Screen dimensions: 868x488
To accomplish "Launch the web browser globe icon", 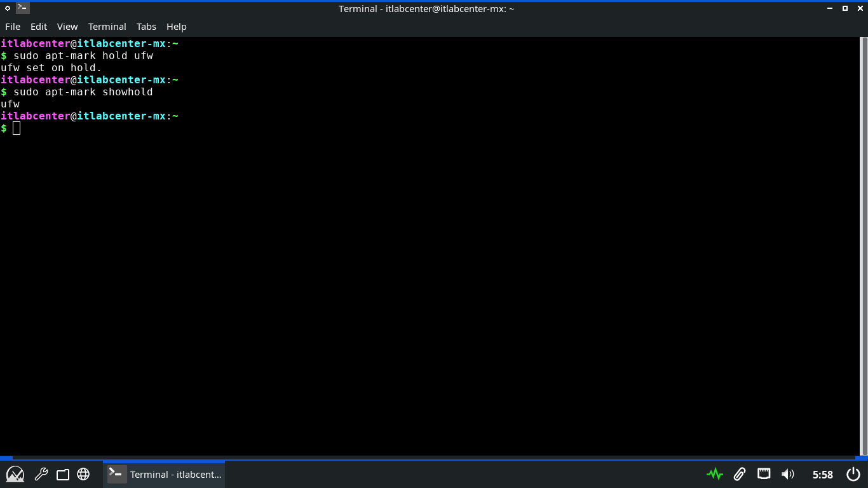I will click(83, 474).
